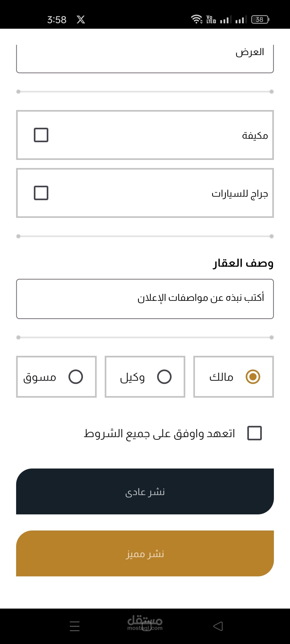
Task: Tap the Android back navigation icon
Action: pyautogui.click(x=218, y=626)
